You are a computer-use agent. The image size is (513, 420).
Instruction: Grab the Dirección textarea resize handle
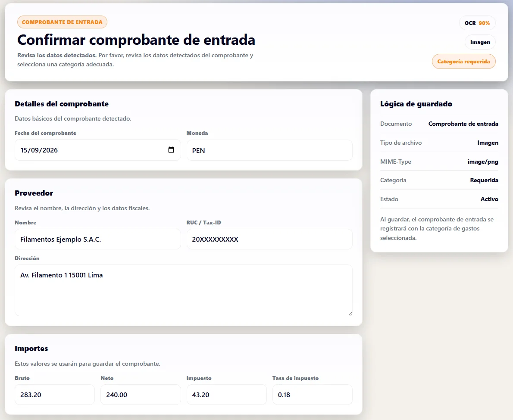click(350, 314)
